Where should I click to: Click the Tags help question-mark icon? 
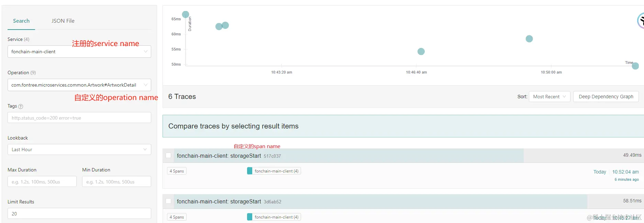pos(21,107)
